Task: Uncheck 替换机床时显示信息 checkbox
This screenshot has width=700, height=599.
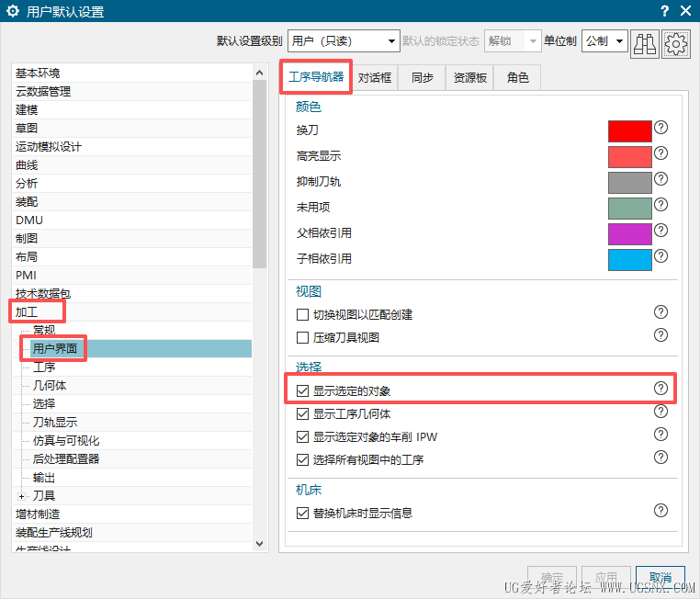Action: coord(302,513)
